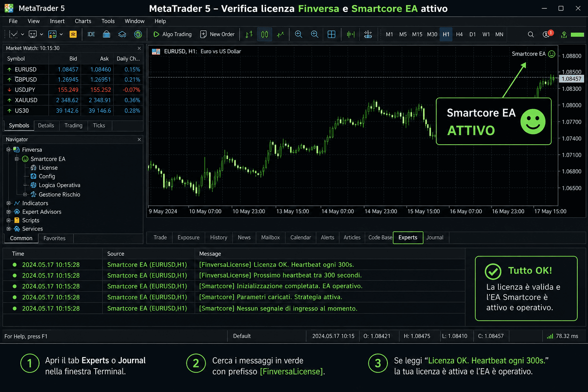
Task: Select the MN timeframe
Action: 499,34
